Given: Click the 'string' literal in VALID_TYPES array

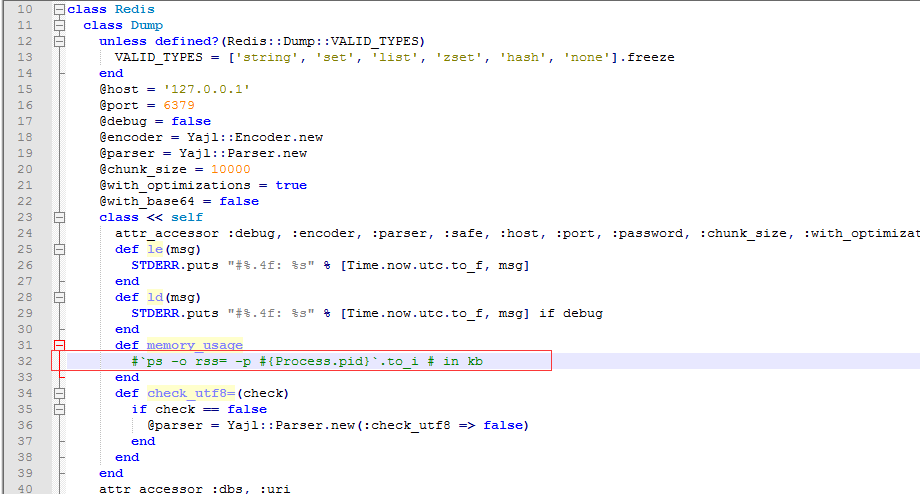Looking at the screenshot, I should [267, 57].
